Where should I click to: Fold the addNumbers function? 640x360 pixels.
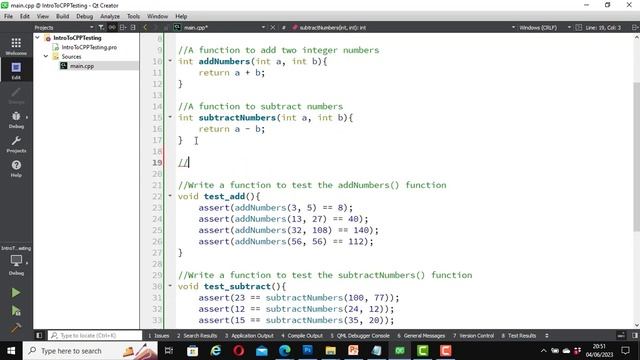170,61
